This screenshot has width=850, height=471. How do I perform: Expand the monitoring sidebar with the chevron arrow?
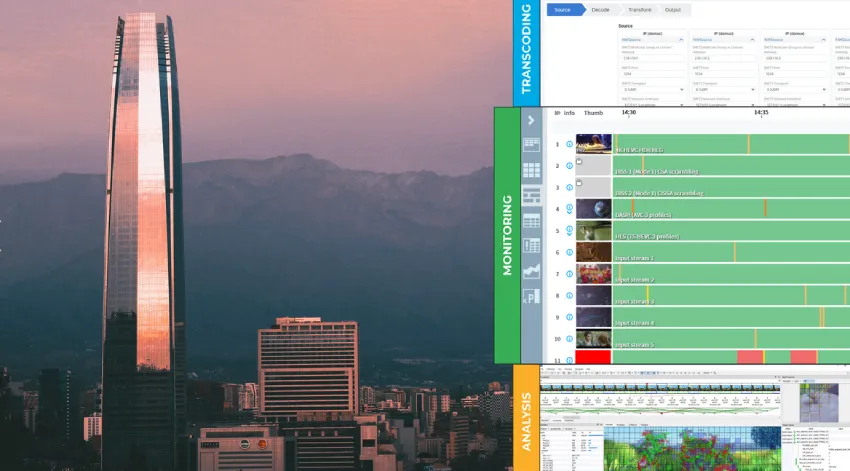click(x=531, y=121)
